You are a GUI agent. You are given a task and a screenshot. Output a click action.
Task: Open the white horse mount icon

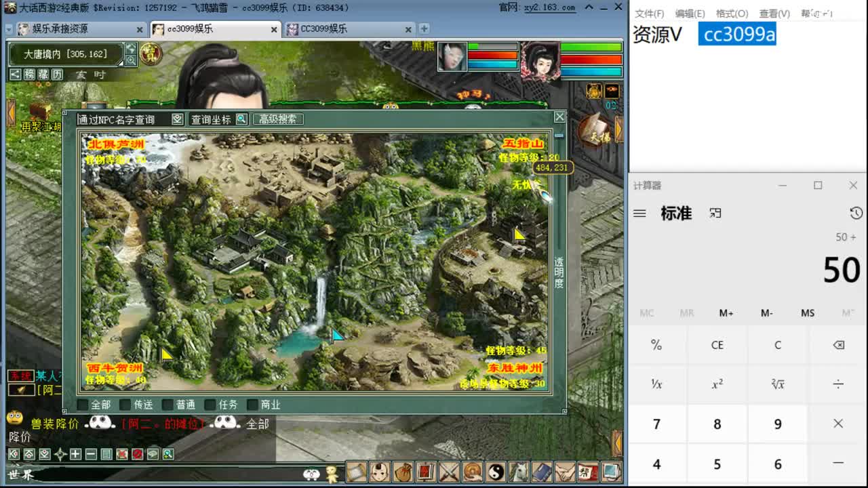tap(519, 472)
